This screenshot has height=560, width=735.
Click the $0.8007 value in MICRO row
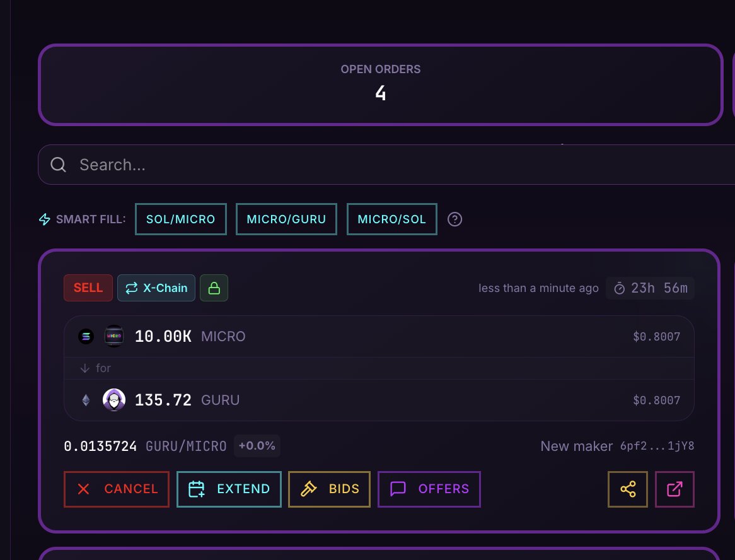tap(656, 337)
